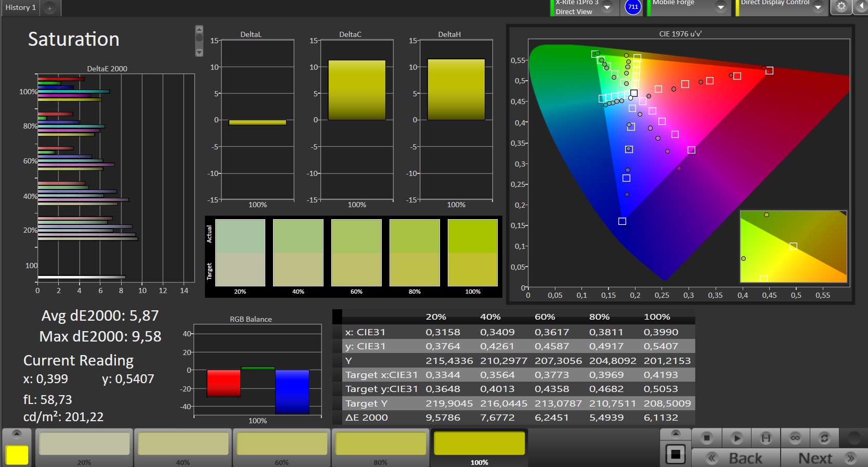Add a new history tab with plus
The width and height of the screenshot is (868, 467).
[50, 8]
